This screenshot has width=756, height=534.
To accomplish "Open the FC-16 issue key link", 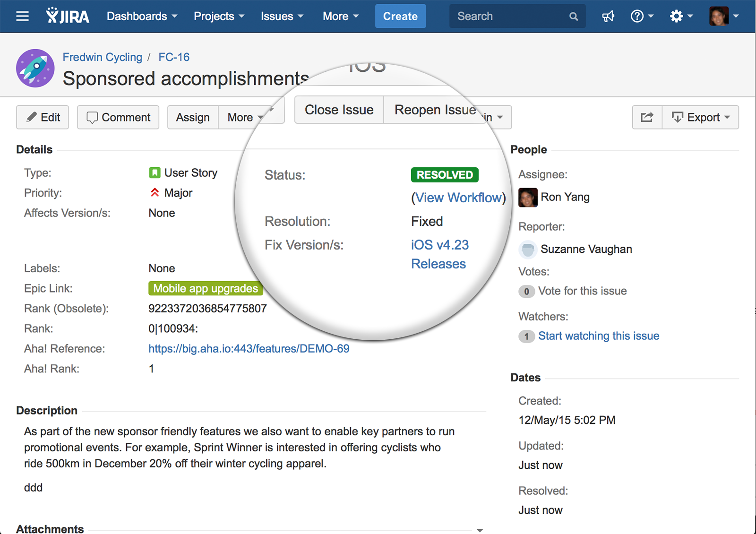I will pyautogui.click(x=174, y=57).
